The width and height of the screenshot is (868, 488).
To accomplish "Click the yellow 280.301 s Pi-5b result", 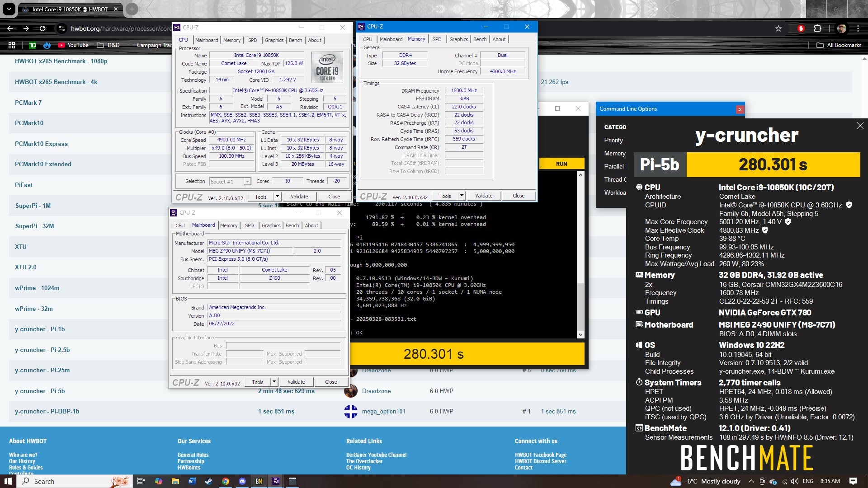I will [x=773, y=164].
